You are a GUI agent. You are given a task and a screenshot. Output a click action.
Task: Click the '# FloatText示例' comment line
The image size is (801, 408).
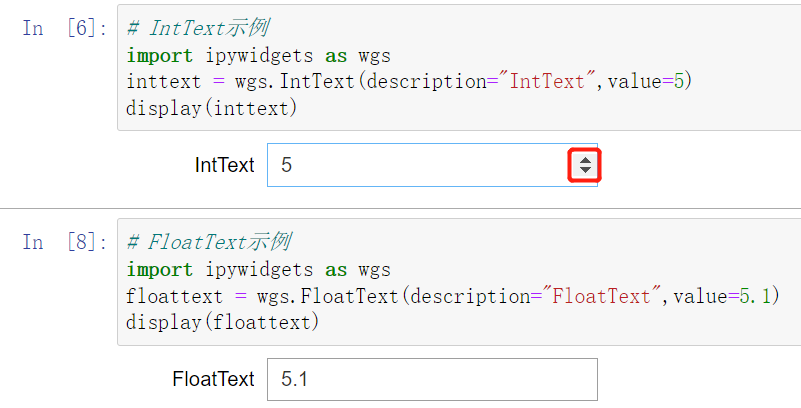click(x=209, y=243)
